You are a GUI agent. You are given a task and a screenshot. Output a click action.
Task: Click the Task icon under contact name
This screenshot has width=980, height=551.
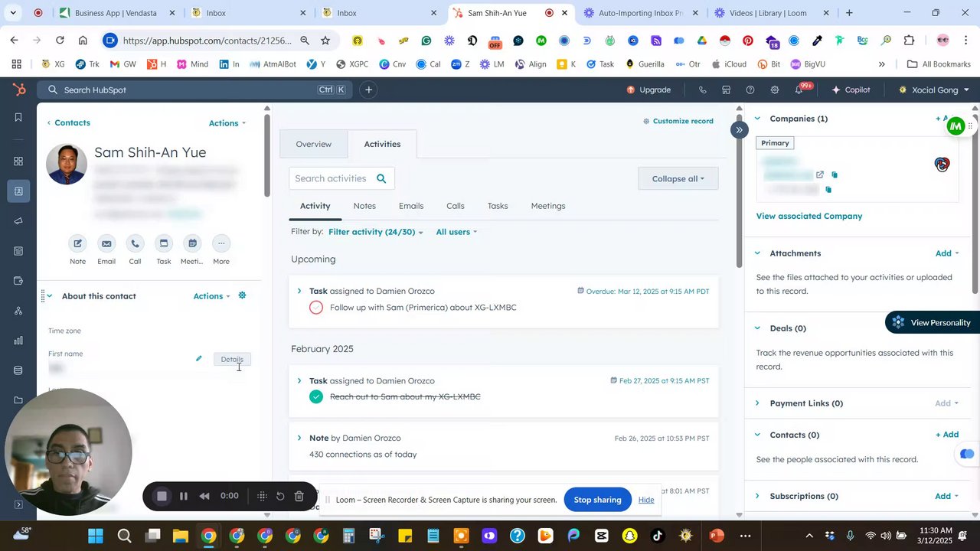point(164,243)
